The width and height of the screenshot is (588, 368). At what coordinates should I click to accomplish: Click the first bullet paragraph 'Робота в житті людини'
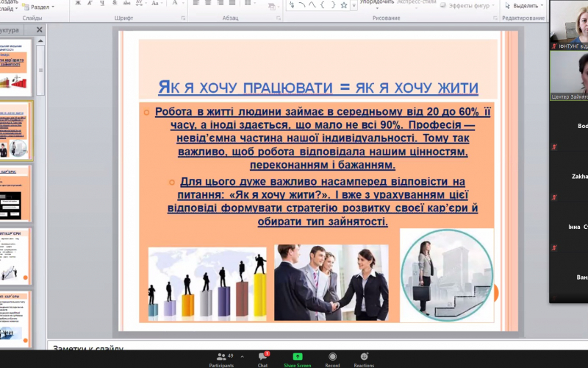pyautogui.click(x=323, y=138)
